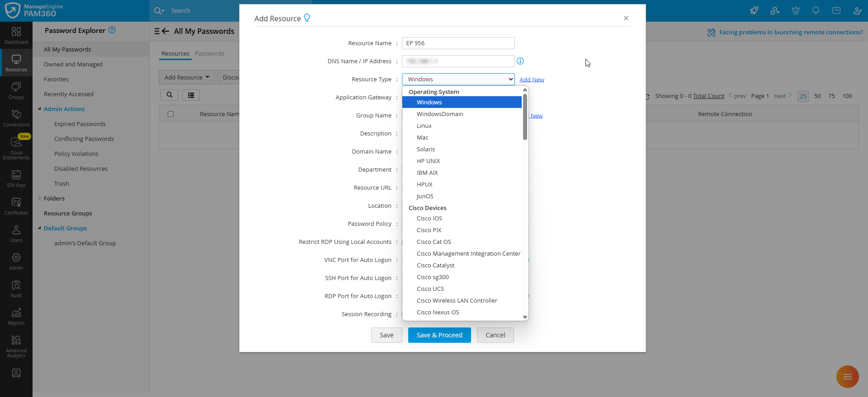
Task: Click Add New link beside Resource Type
Action: pyautogui.click(x=532, y=79)
